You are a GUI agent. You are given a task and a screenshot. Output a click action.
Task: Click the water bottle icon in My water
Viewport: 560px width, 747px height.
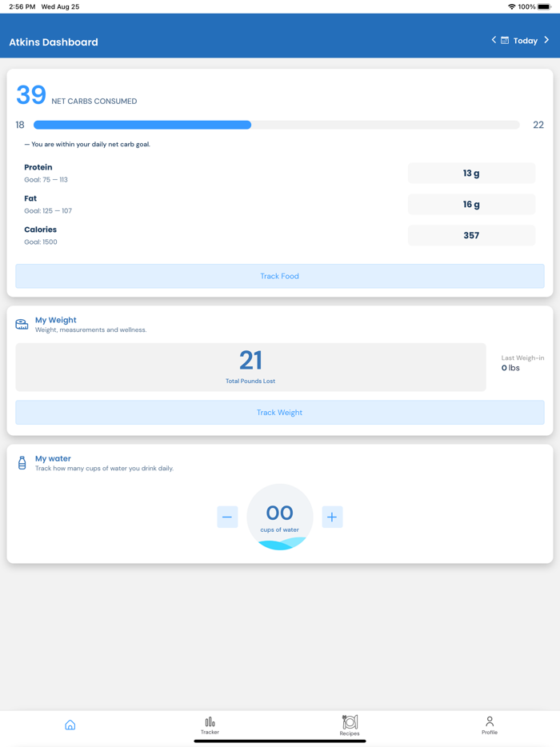pyautogui.click(x=22, y=462)
